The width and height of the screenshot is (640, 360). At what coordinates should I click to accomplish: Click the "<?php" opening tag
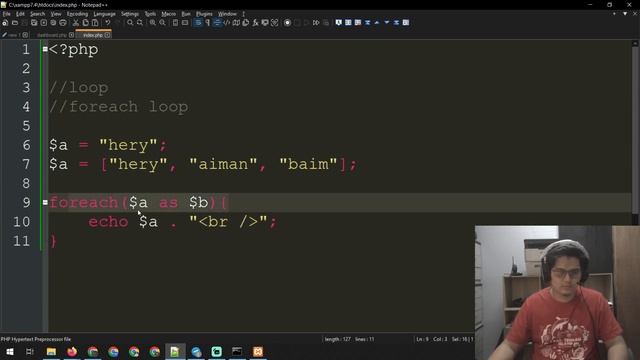click(73, 50)
